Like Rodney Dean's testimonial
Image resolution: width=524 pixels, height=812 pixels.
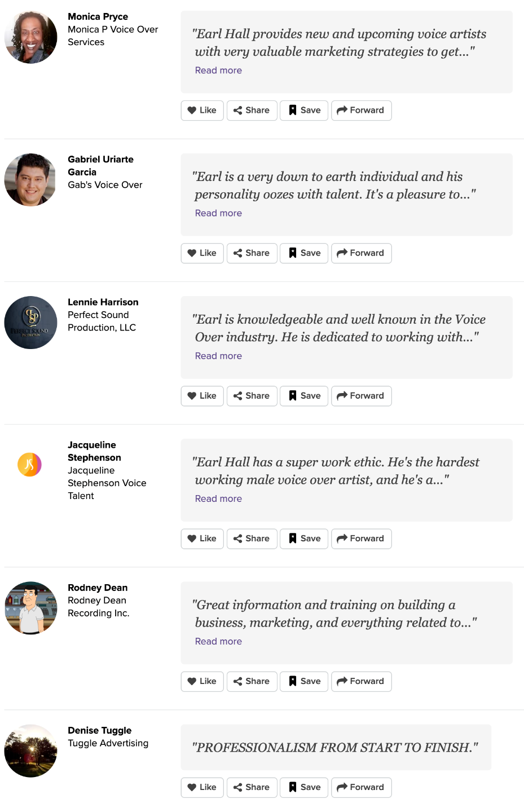pos(202,681)
